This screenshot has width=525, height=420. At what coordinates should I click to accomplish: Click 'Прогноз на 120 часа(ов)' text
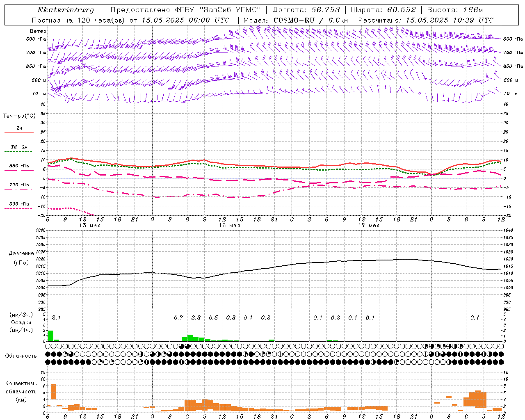[x=78, y=20]
